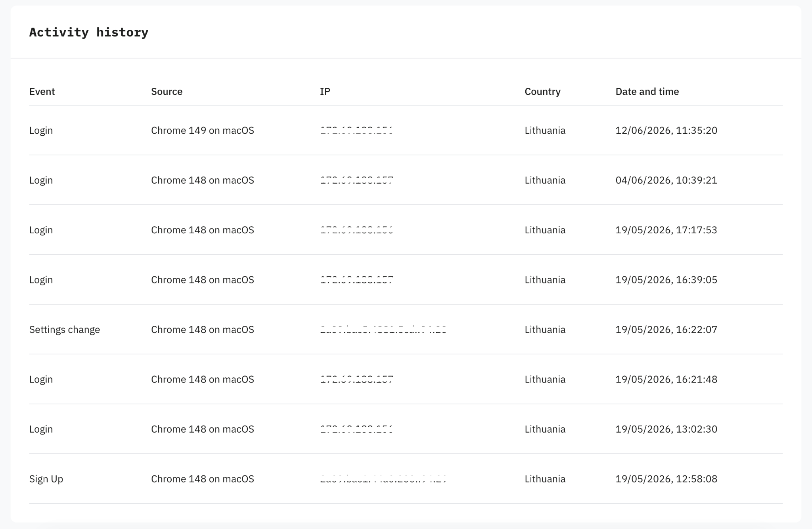
Task: Click "Chrome 148 on macOS" in 16:39:05 row
Action: 203,280
